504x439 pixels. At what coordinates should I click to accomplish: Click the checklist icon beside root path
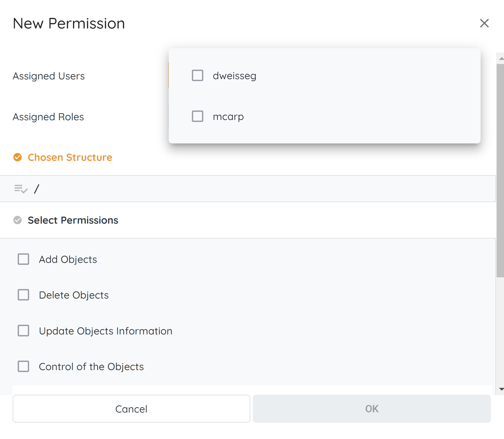click(21, 189)
